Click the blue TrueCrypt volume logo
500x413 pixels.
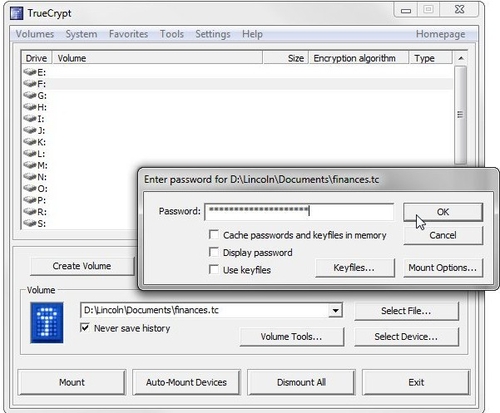pyautogui.click(x=47, y=322)
